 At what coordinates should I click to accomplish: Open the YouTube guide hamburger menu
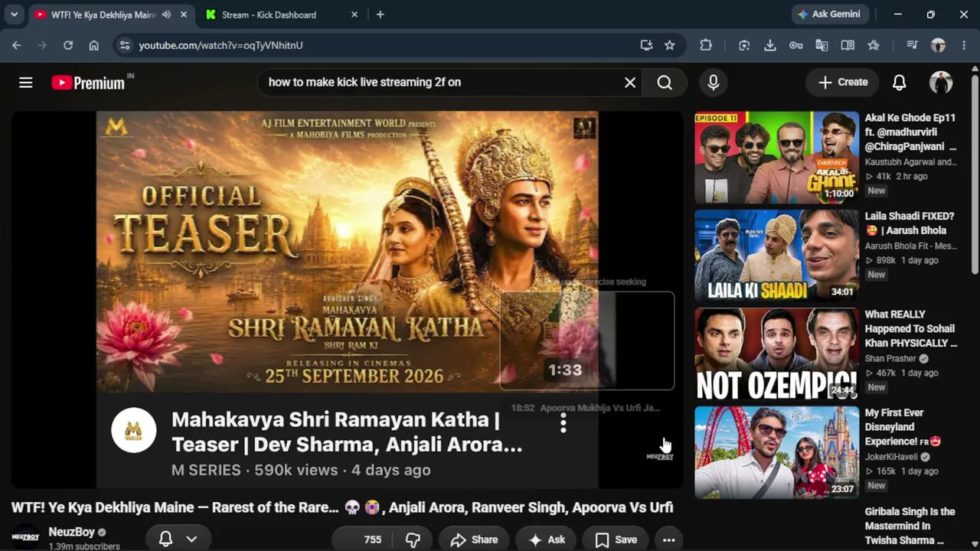coord(26,83)
